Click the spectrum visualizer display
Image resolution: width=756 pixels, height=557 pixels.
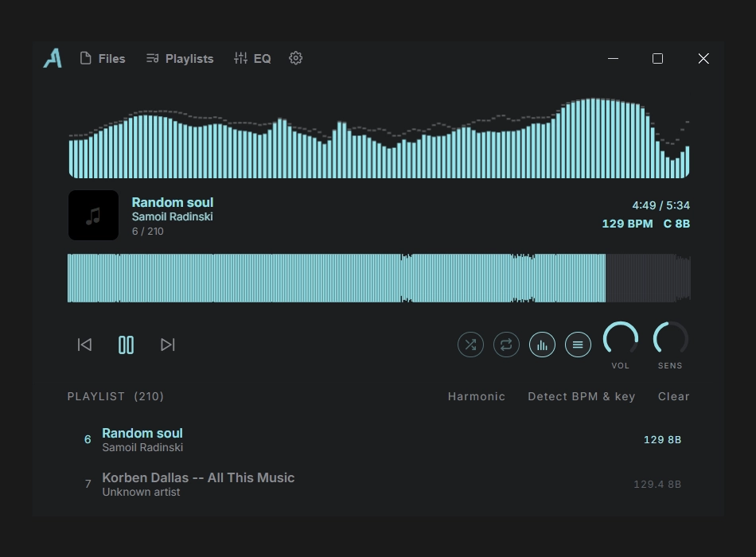click(x=379, y=138)
